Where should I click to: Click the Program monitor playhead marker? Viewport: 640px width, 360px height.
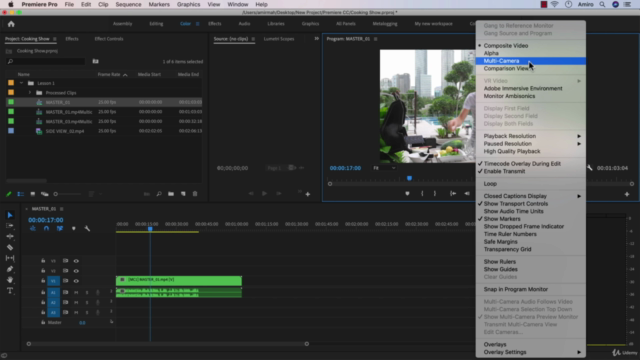coord(409,178)
